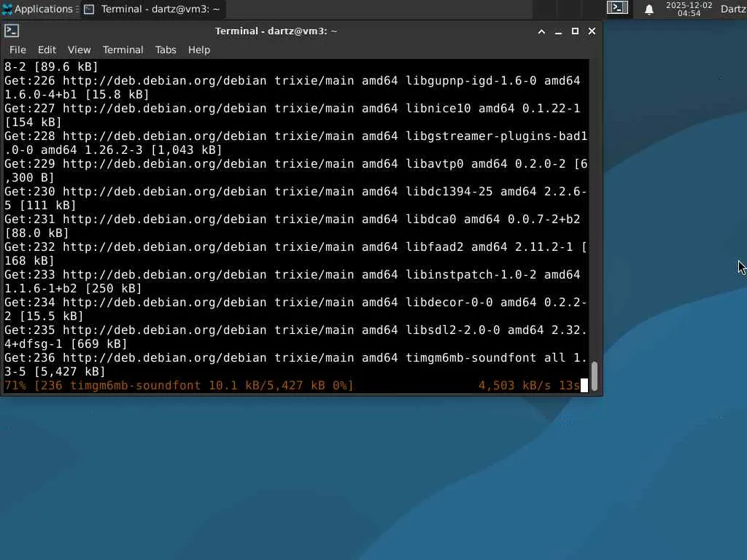This screenshot has width=747, height=560.
Task: Click the date and time clock
Action: (x=689, y=9)
